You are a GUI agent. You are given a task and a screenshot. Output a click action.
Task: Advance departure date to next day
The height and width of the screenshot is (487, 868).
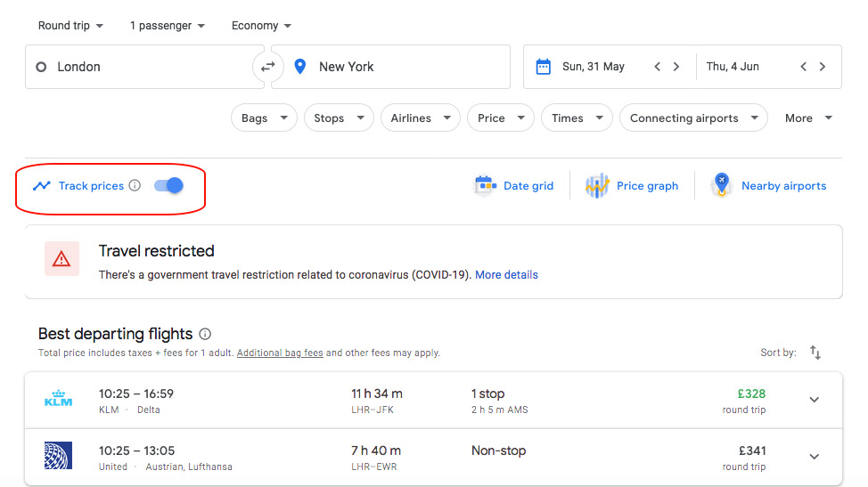[x=676, y=67]
